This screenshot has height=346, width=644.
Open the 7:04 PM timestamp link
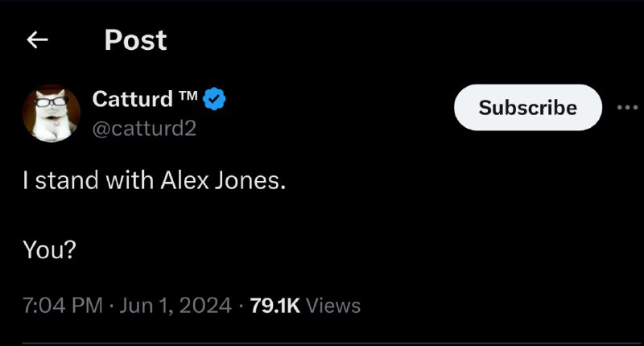click(63, 306)
